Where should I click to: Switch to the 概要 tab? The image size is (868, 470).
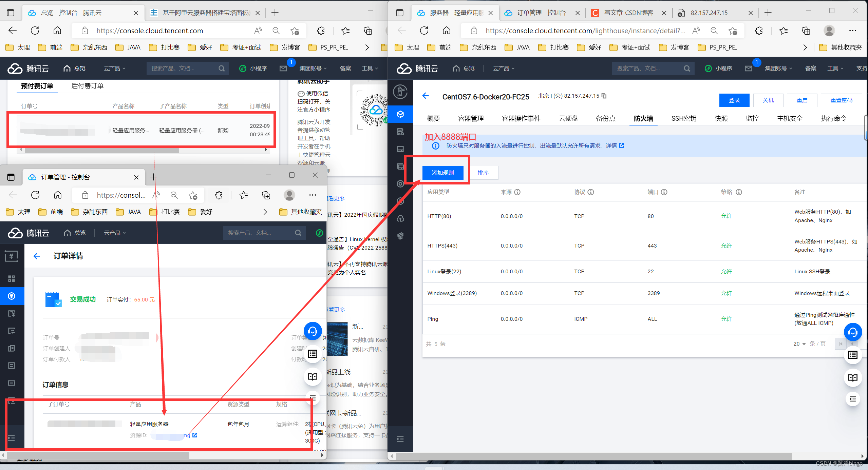(433, 118)
